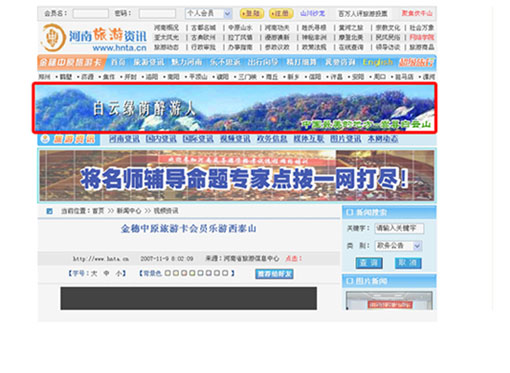Click the blue icon beside the breadcrumb
Image resolution: width=510 pixels, height=373 pixels.
tap(49, 211)
